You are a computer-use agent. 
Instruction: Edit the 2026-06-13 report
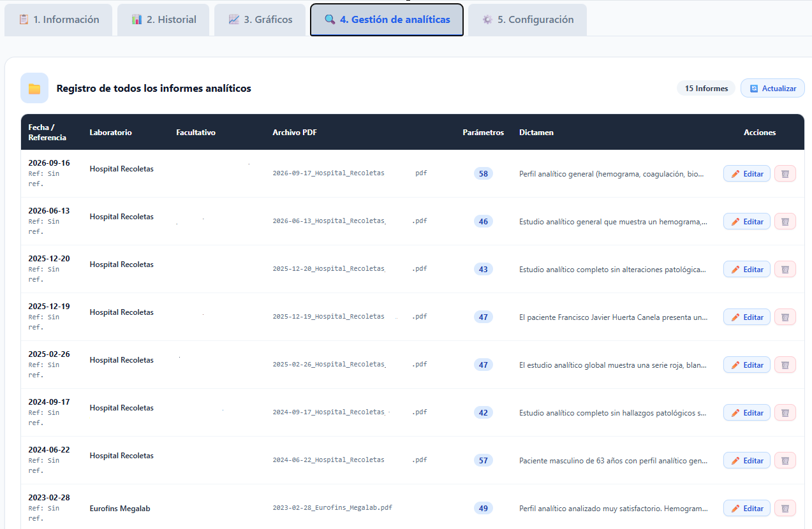coord(747,222)
